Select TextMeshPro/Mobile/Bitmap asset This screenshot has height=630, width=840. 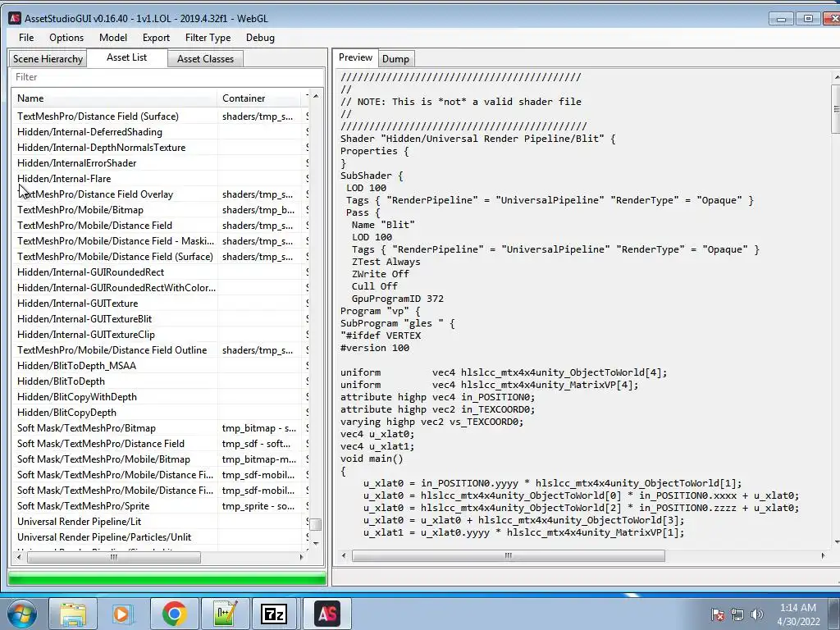coord(160,210)
